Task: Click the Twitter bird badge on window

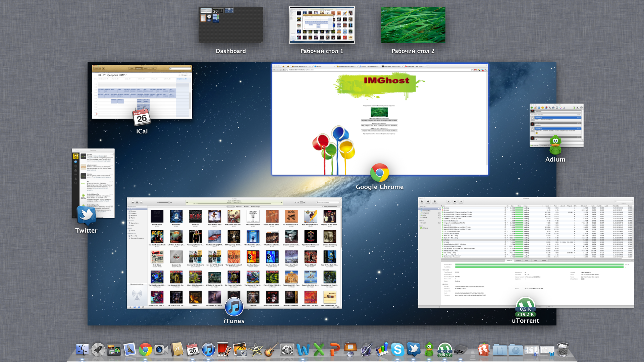Action: click(87, 216)
